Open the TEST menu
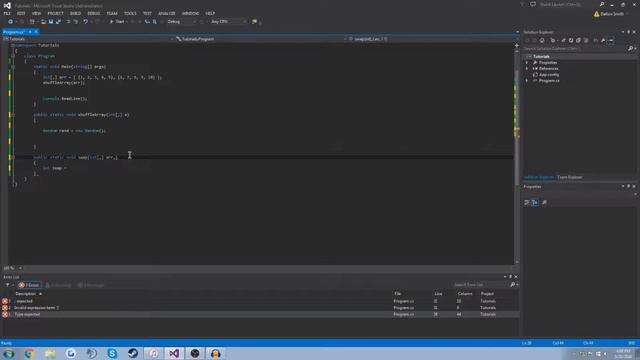 click(147, 13)
